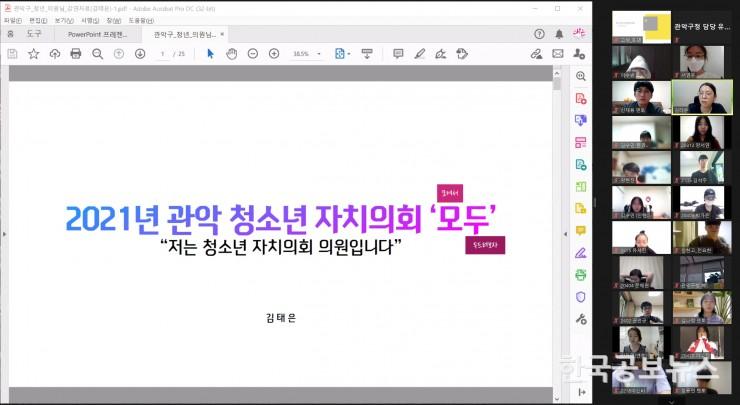The width and height of the screenshot is (740, 405).
Task: Go to next page with down arrow
Action: (x=140, y=54)
